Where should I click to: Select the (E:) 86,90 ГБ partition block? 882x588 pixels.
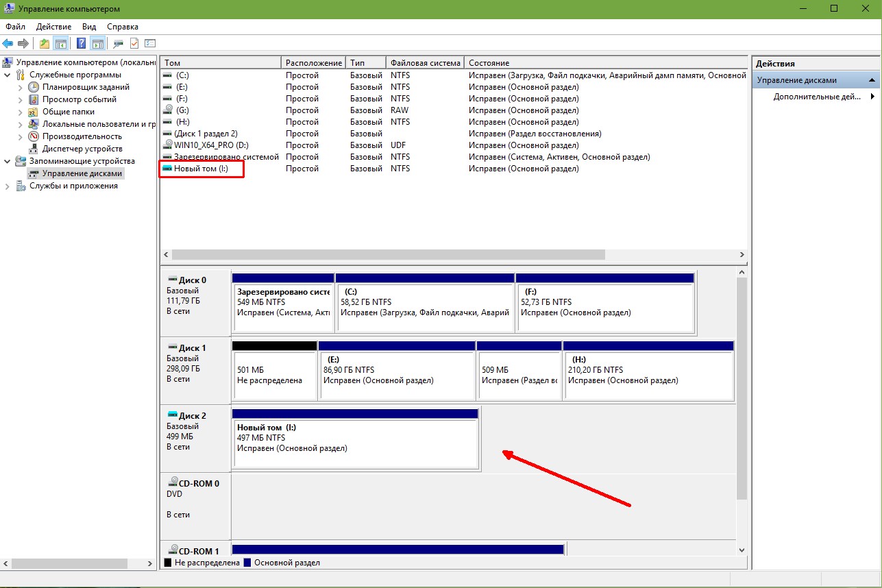pos(397,370)
